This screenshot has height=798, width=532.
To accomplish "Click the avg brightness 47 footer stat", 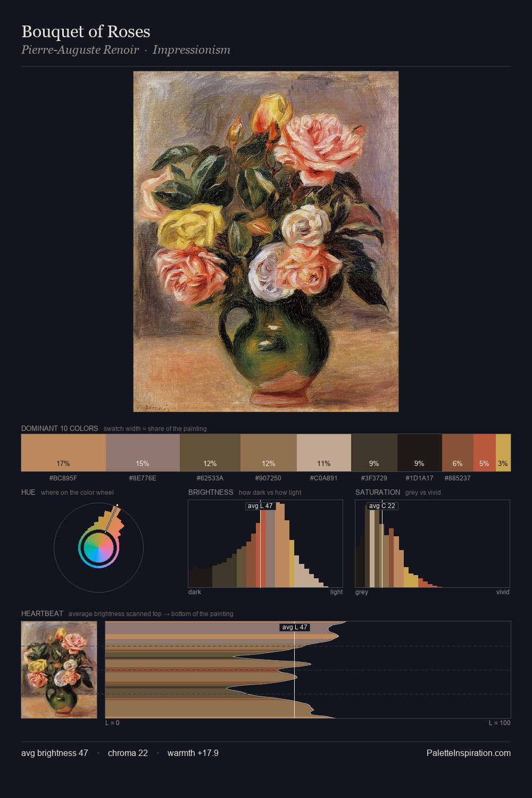I will (55, 753).
